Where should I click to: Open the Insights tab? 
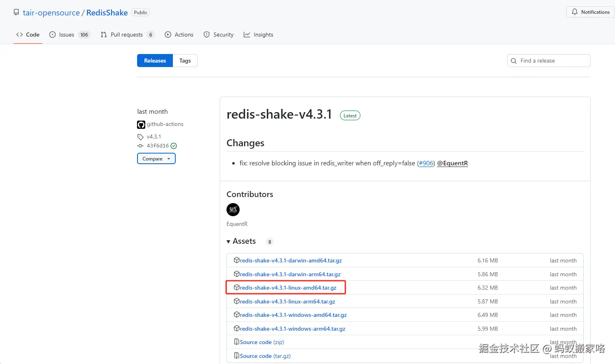258,35
